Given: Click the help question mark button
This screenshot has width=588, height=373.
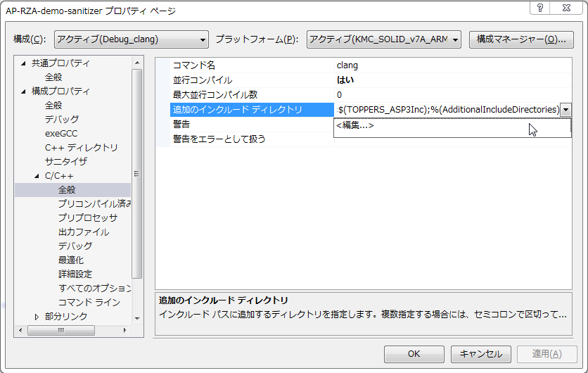Looking at the screenshot, I should 541,8.
